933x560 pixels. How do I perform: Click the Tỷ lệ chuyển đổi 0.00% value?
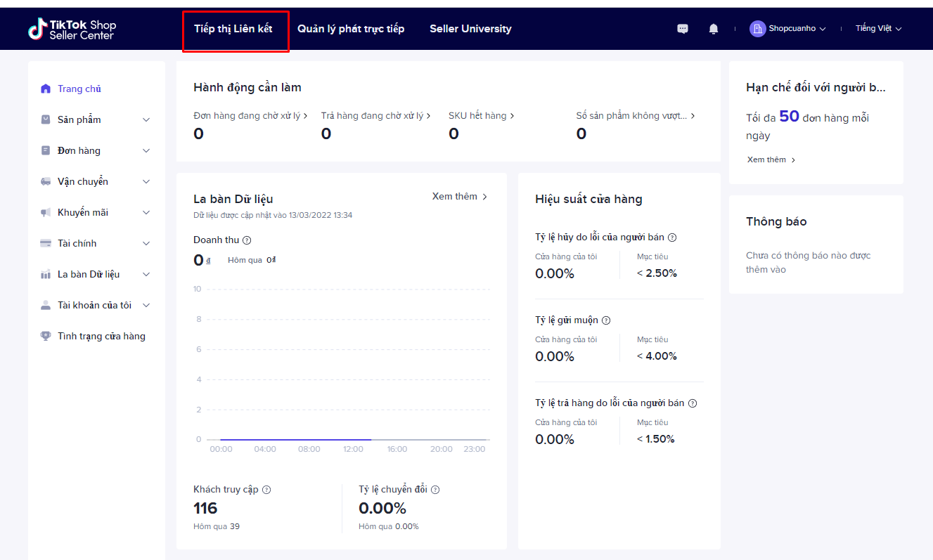click(382, 508)
